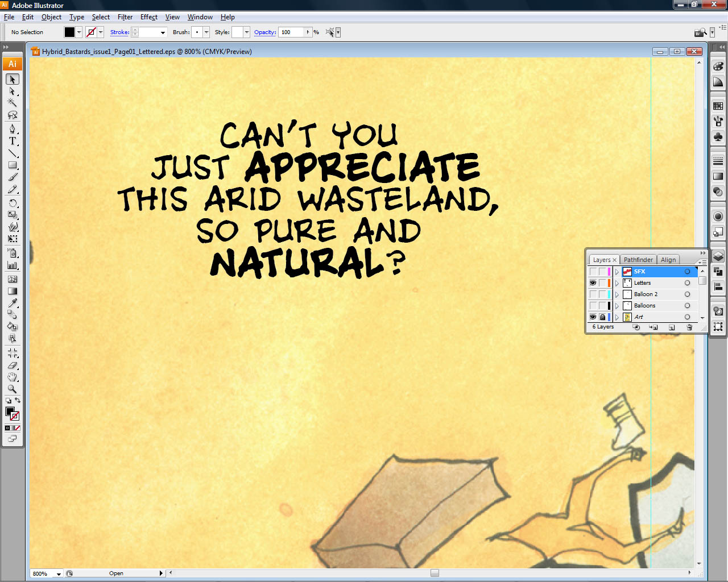This screenshot has width=728, height=582.
Task: Open the Effect menu
Action: (149, 17)
